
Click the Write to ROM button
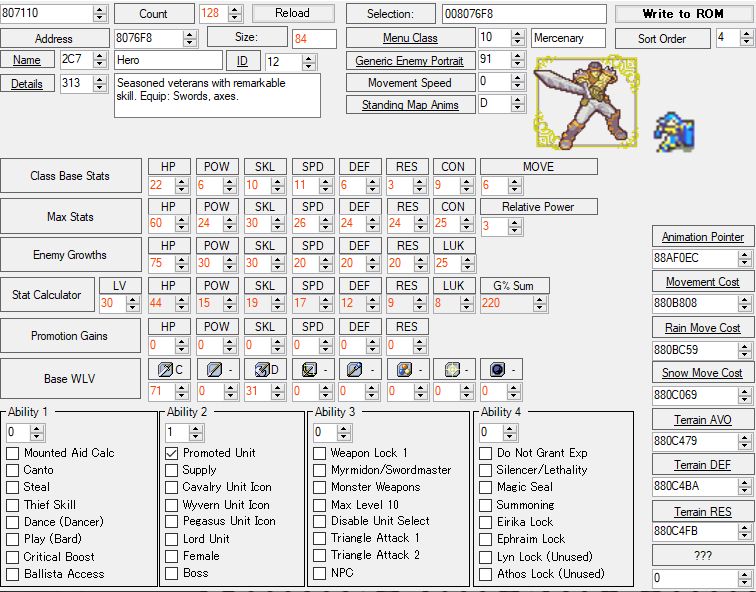point(683,14)
